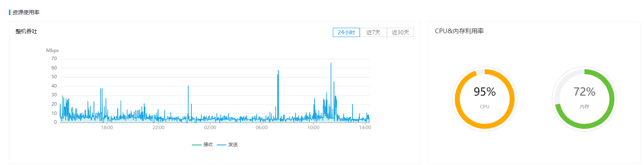644x165 pixels.
Task: Select the 24小时 time range tab
Action: (x=346, y=32)
